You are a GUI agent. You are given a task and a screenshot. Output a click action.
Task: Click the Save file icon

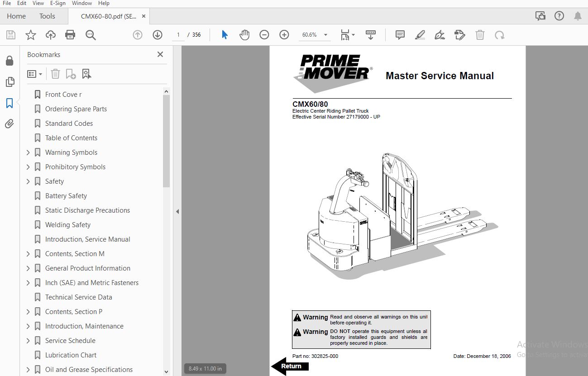[10, 35]
